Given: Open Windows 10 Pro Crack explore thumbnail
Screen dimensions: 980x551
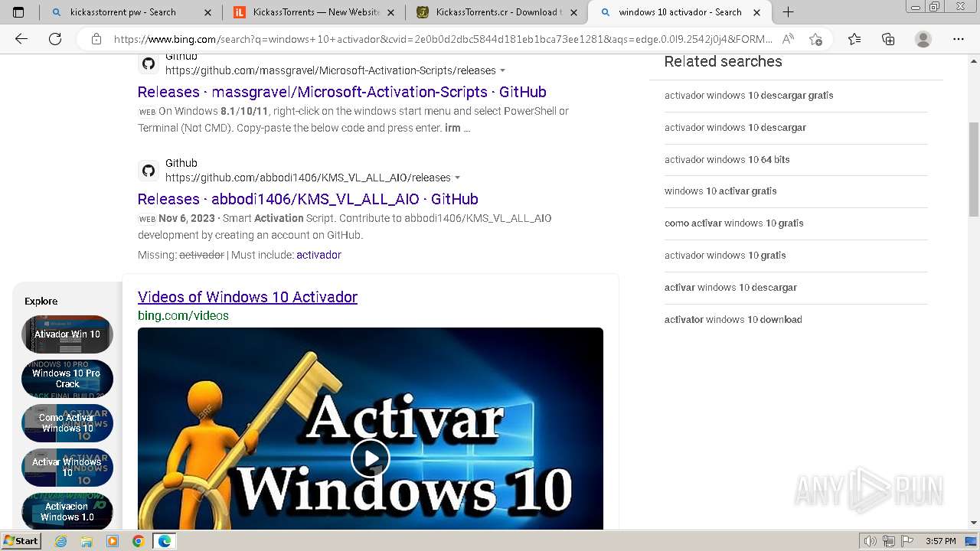Looking at the screenshot, I should tap(67, 379).
